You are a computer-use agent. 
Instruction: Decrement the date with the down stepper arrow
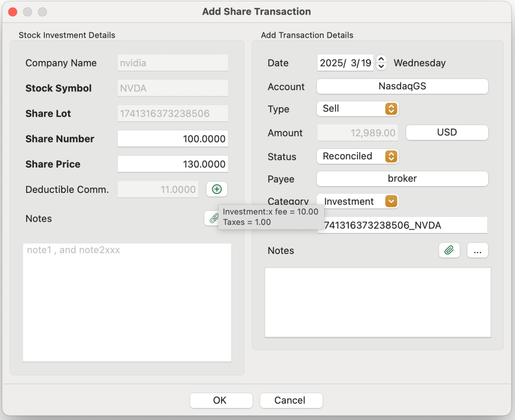(x=381, y=66)
